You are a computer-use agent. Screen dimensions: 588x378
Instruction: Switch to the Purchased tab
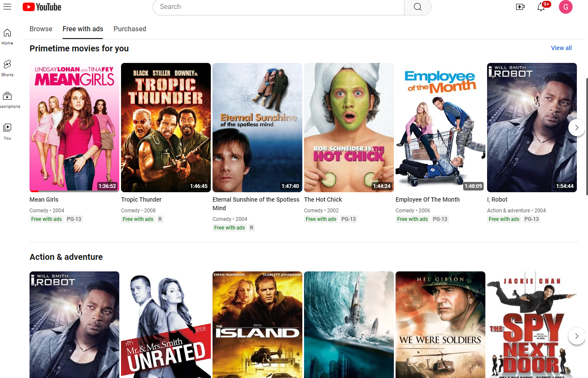(130, 29)
